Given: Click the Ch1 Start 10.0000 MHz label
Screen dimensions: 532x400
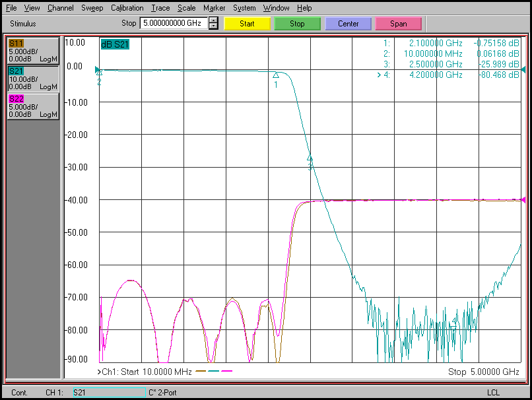Looking at the screenshot, I should click(145, 372).
